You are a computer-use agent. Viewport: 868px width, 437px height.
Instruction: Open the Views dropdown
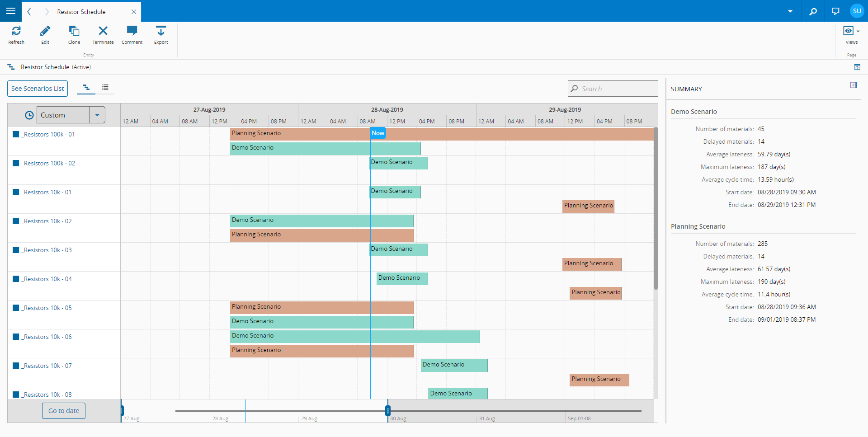coord(851,35)
